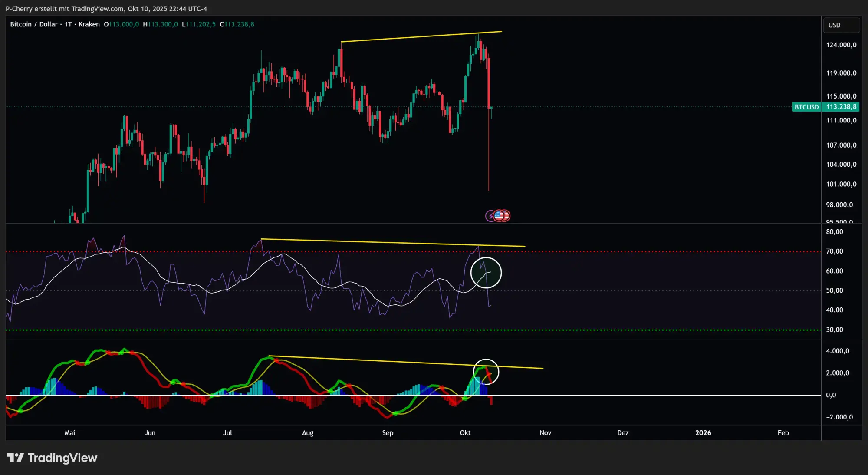The height and width of the screenshot is (475, 868).
Task: Select the BTCUSD label on the price axis
Action: click(806, 107)
